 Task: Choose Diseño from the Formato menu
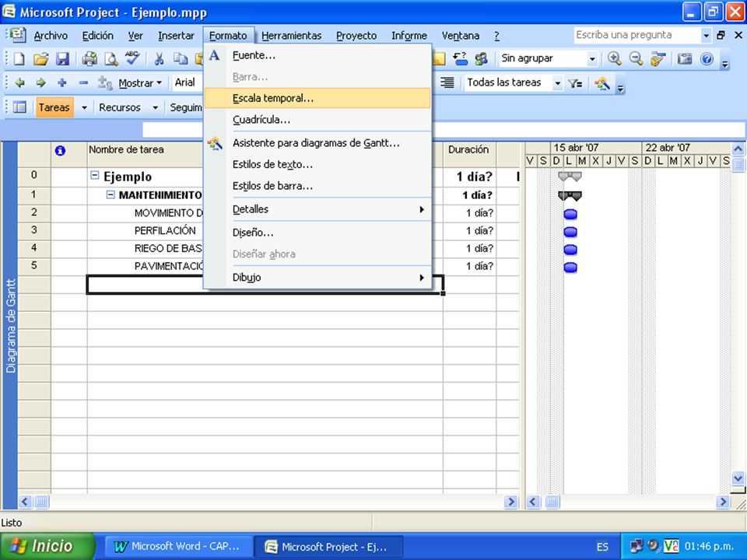point(317,233)
